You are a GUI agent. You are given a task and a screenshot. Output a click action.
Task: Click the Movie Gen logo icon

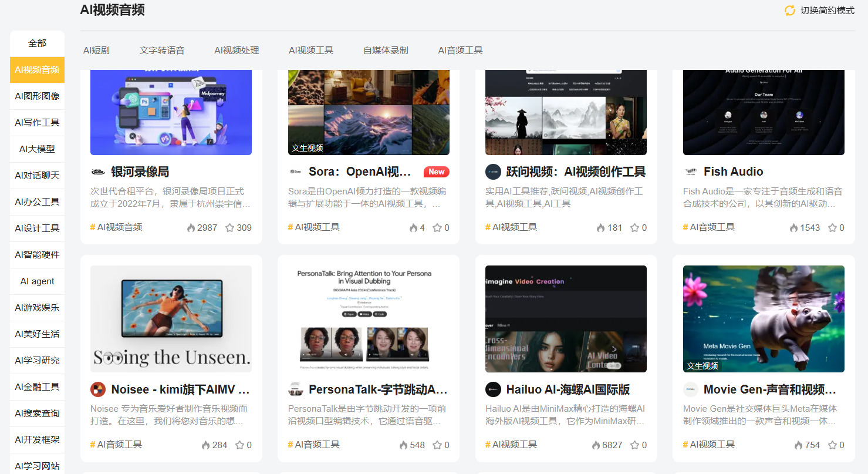(691, 389)
